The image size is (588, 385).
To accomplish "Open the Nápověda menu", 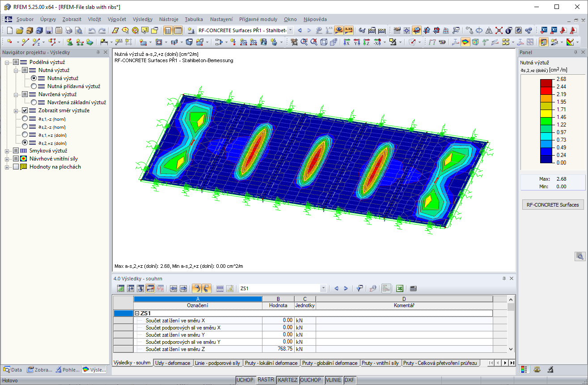I will click(x=315, y=19).
